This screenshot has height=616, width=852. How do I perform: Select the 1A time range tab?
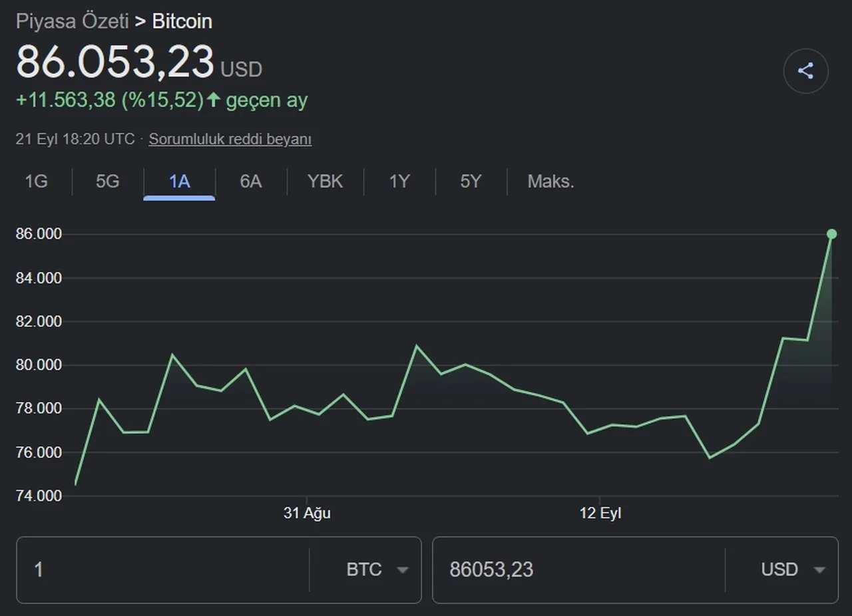tap(179, 181)
